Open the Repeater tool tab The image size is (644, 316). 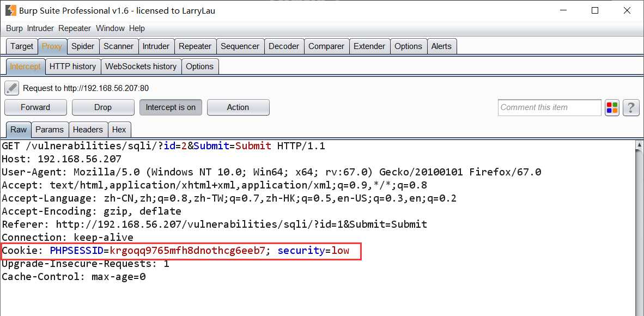point(195,46)
